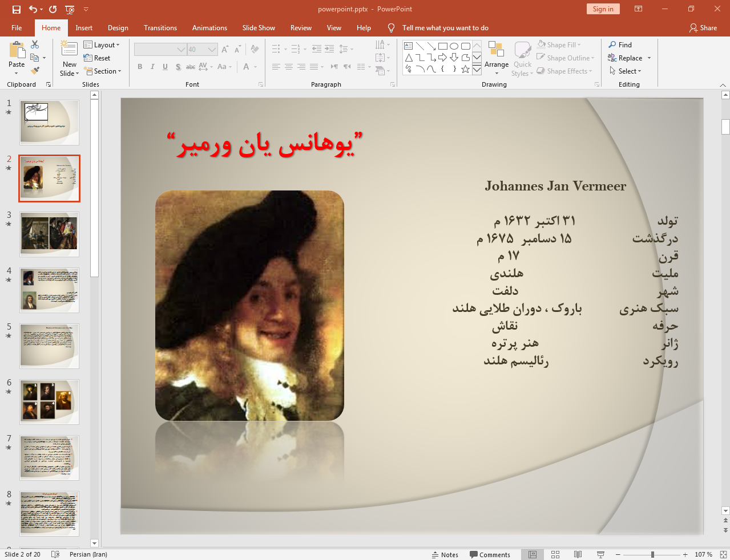Switch to the Design tab
The height and width of the screenshot is (560, 730).
coord(118,27)
